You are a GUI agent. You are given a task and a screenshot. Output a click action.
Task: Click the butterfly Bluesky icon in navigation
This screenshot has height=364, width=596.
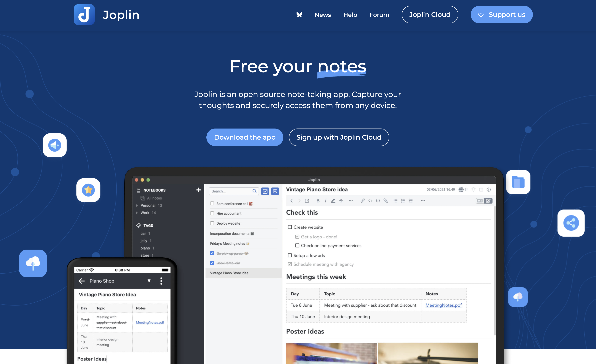(299, 15)
